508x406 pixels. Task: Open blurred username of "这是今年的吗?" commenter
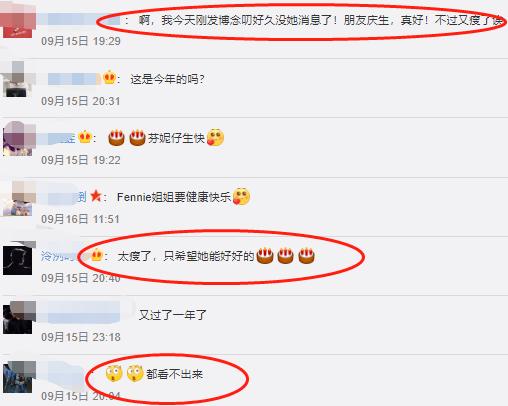click(73, 79)
